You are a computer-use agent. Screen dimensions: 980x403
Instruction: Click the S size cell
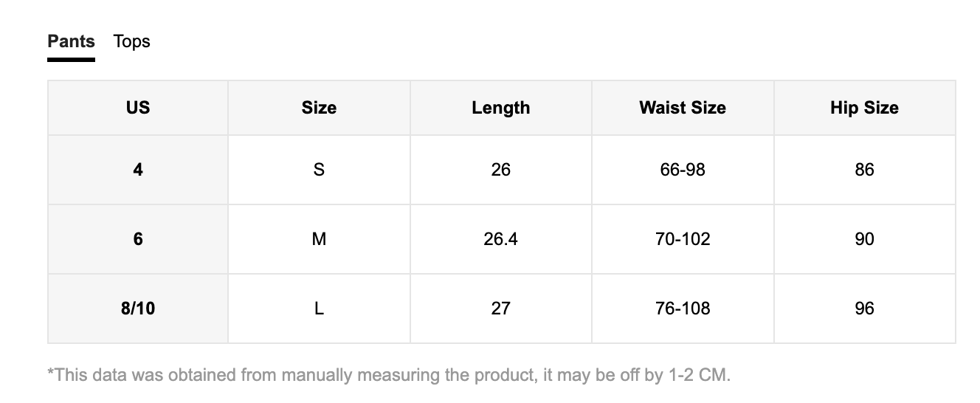point(319,170)
